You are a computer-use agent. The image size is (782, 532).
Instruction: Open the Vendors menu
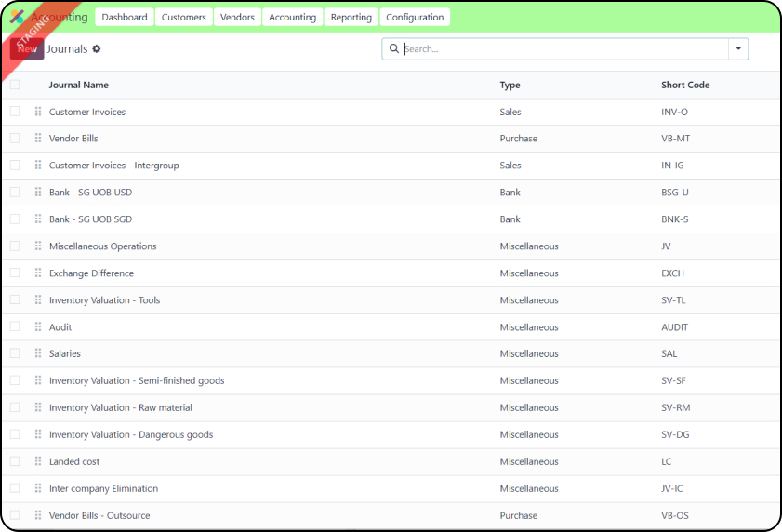(x=237, y=17)
